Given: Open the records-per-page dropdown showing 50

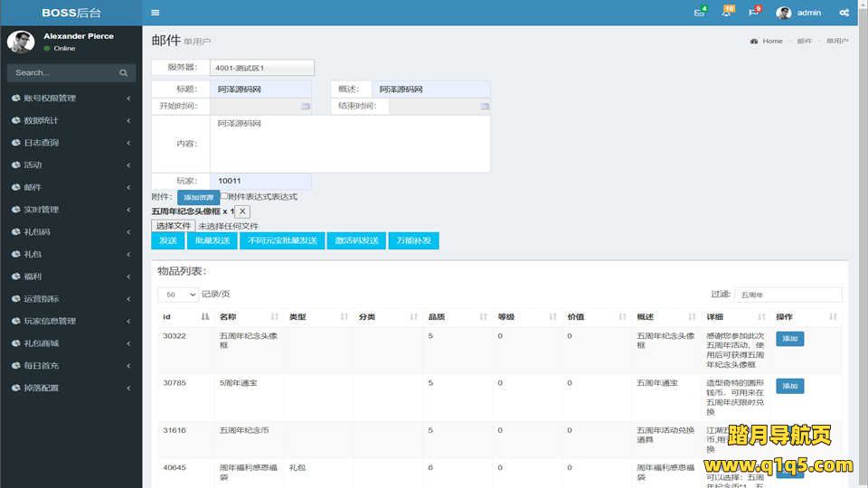Looking at the screenshot, I should pos(178,295).
